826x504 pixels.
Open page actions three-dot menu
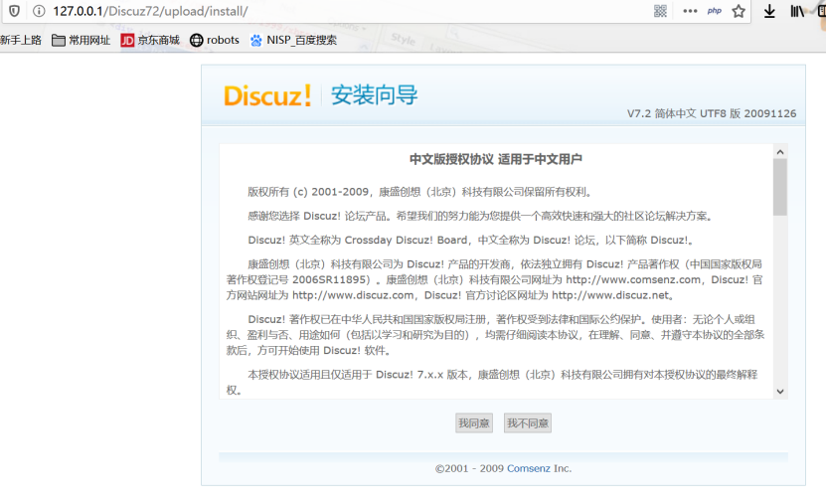[690, 11]
